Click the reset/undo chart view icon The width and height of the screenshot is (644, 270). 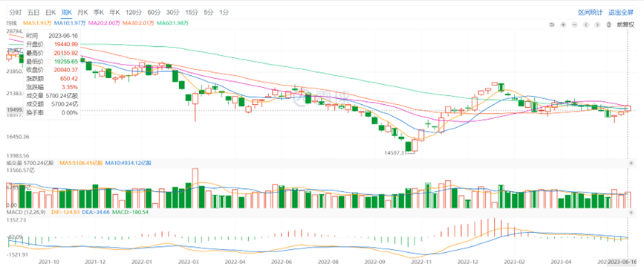[x=552, y=25]
